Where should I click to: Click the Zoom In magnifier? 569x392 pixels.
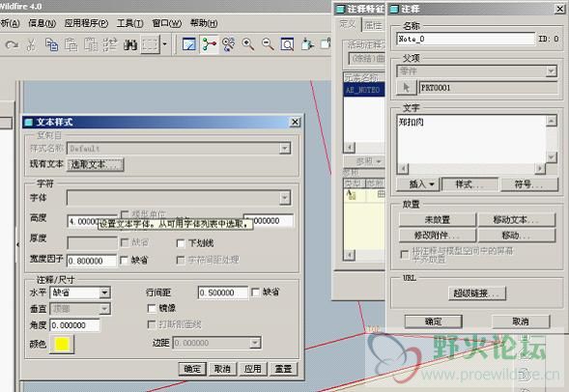248,44
